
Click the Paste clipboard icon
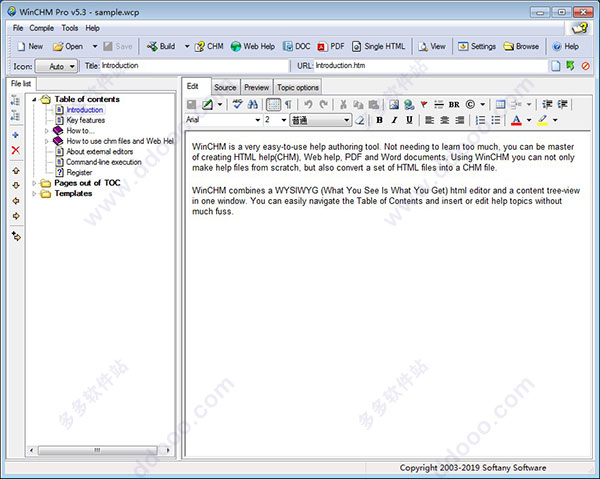tap(373, 104)
